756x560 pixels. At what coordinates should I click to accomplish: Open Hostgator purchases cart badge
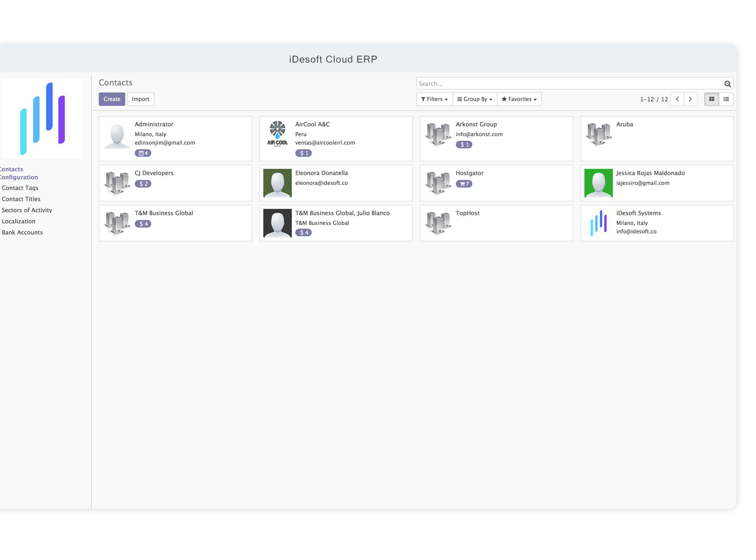point(464,184)
